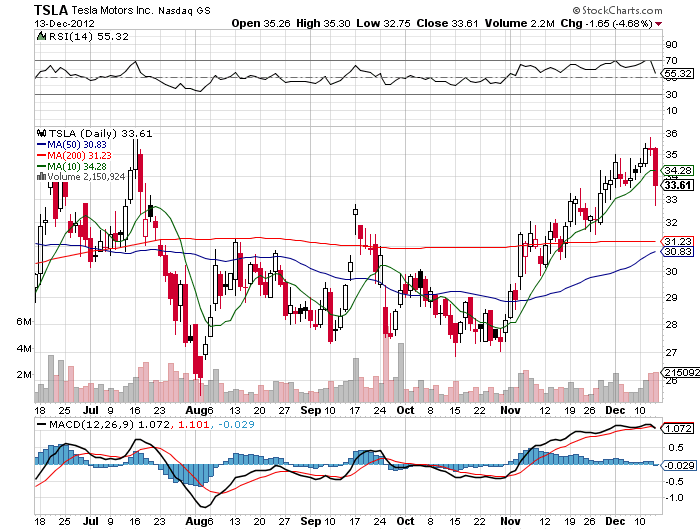Click the 55.32 RSI value tag
The height and width of the screenshot is (530, 700).
click(678, 74)
